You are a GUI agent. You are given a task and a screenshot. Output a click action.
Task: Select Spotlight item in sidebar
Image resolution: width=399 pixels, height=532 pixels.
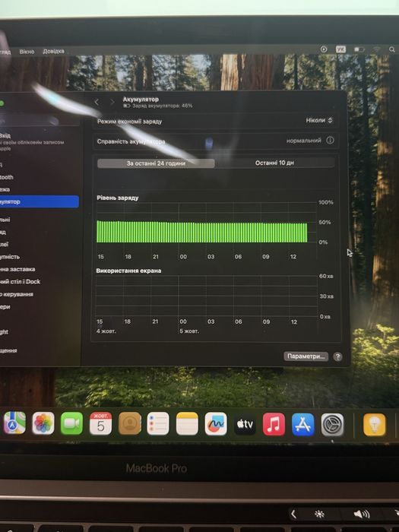[5, 332]
